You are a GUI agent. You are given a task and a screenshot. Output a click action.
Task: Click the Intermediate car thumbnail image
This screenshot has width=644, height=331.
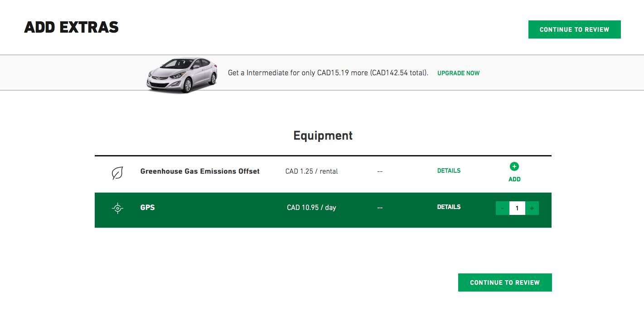181,75
